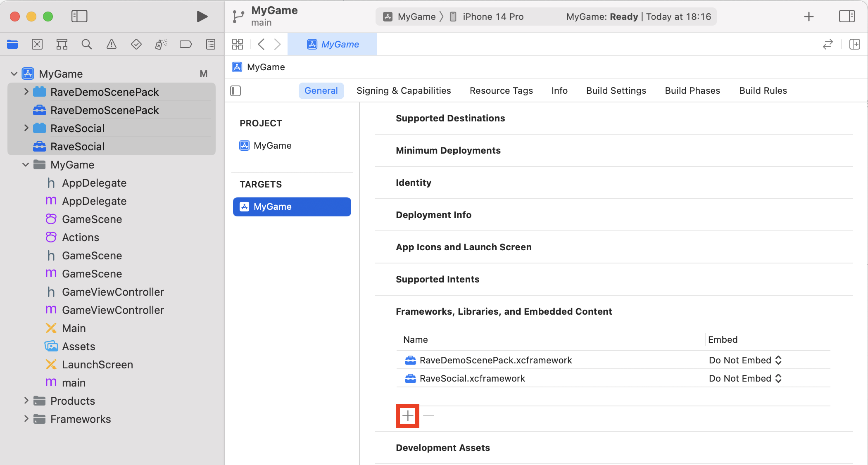Viewport: 868px width, 465px height.
Task: Change embed option for RaveDemoScenePack.xcframework
Action: 745,360
